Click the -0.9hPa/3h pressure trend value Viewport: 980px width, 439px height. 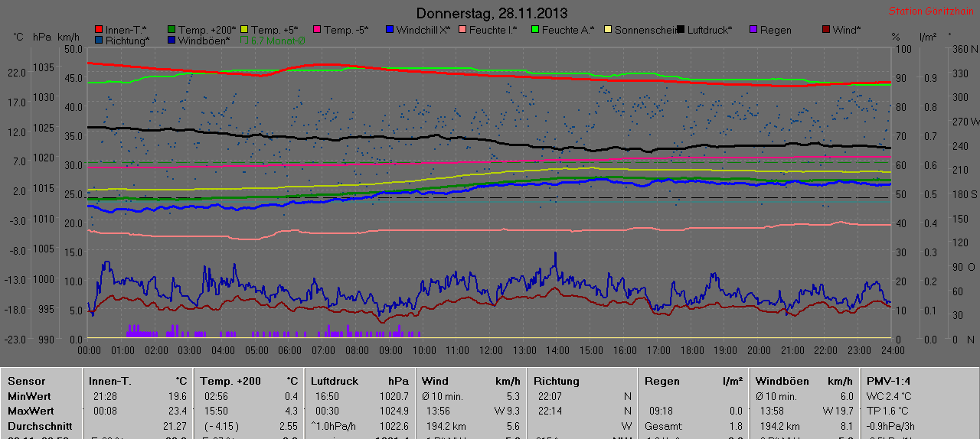[x=889, y=426]
